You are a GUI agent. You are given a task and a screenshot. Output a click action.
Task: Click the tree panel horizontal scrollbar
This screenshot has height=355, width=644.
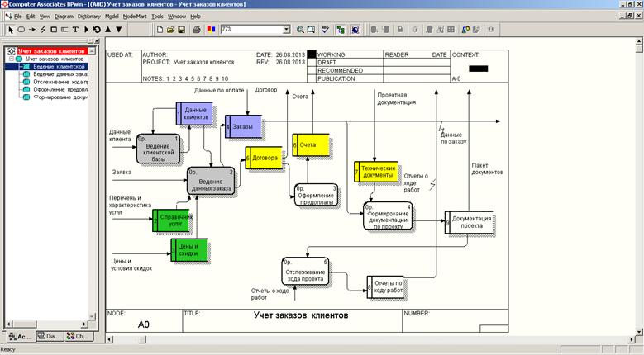pyautogui.click(x=50, y=325)
